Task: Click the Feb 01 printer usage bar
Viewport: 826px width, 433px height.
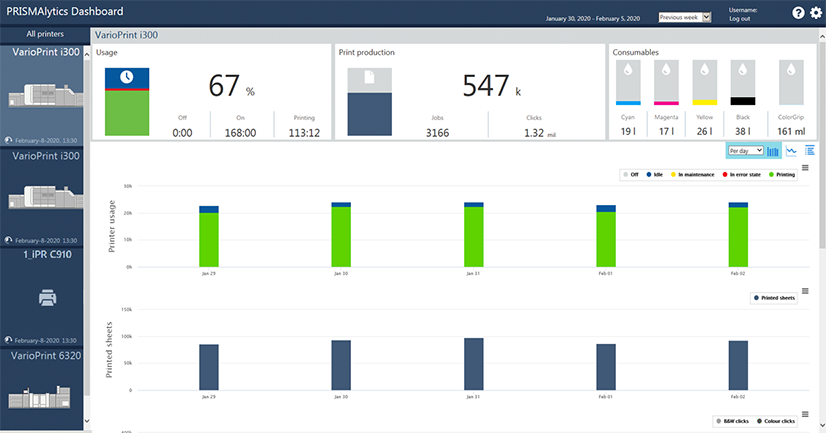Action: pos(606,236)
